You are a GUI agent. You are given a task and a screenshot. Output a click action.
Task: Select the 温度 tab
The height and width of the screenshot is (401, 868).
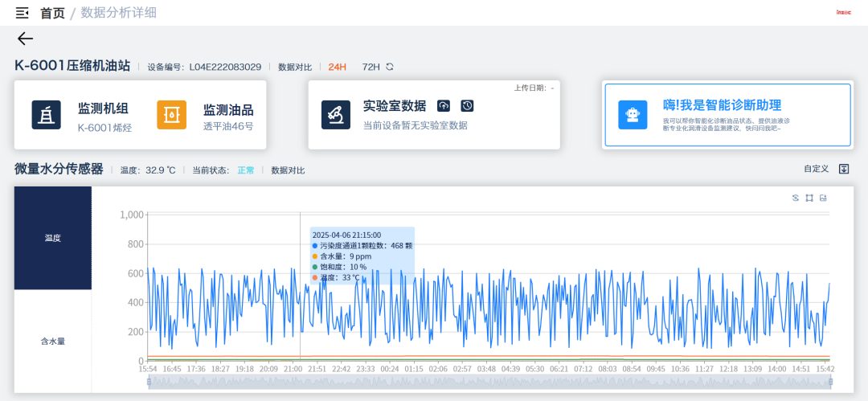click(53, 238)
